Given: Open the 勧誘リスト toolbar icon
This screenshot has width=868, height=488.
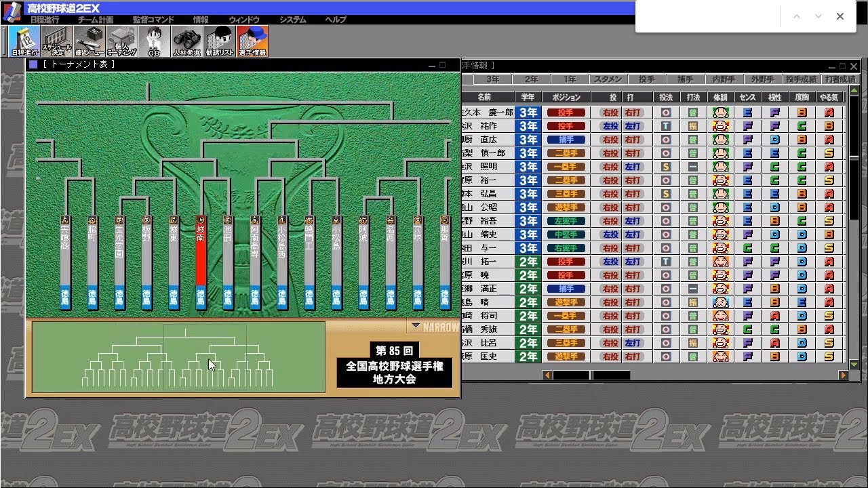Looking at the screenshot, I should tap(219, 41).
